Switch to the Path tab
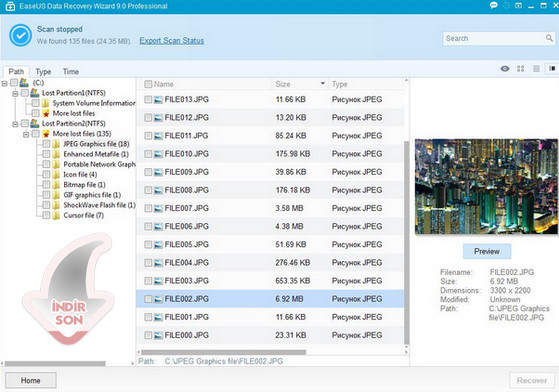 click(16, 71)
